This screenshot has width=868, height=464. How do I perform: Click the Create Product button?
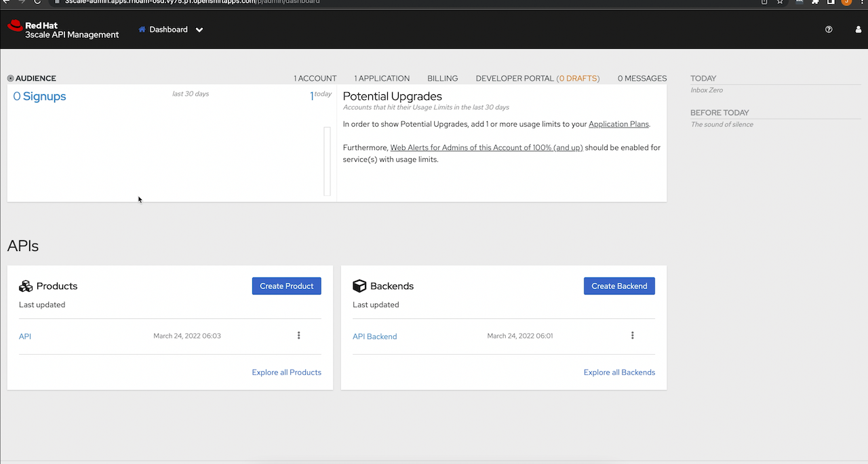[286, 286]
